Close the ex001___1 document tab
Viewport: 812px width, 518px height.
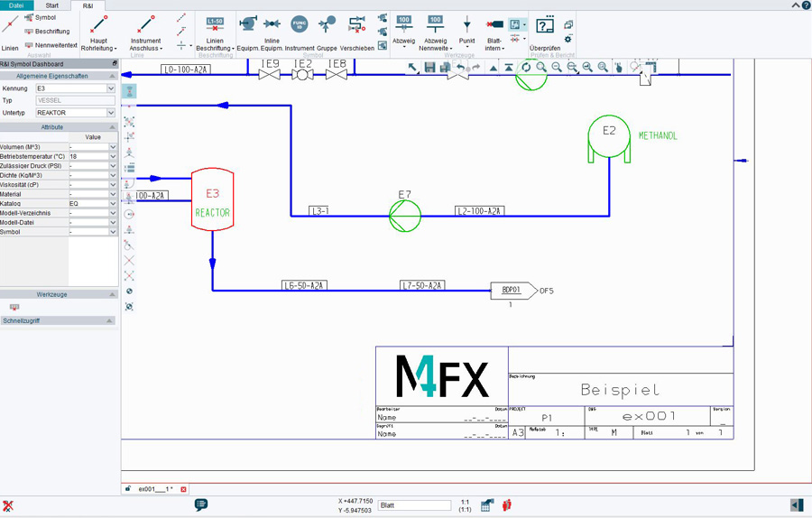tap(183, 489)
